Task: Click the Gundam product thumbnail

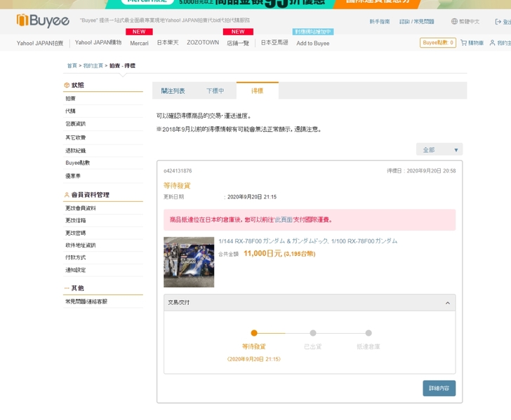Action: 189,262
